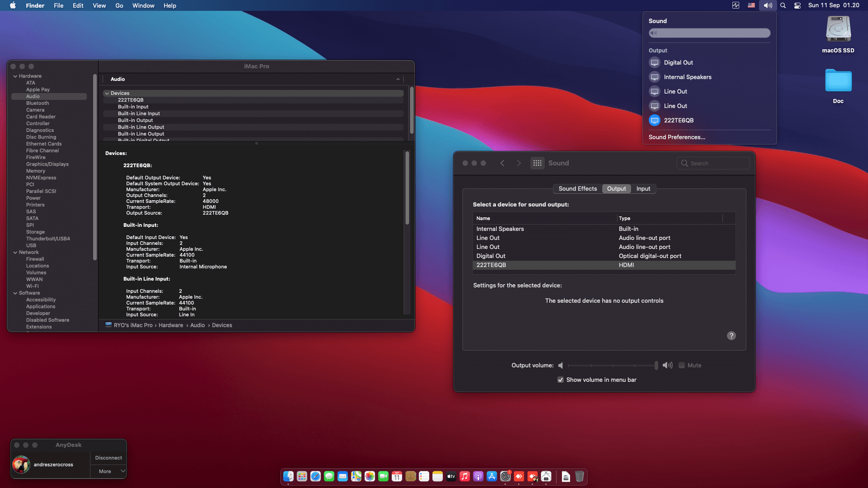This screenshot has height=488, width=868.
Task: Collapse the Devices disclosure triangle
Action: [107, 94]
